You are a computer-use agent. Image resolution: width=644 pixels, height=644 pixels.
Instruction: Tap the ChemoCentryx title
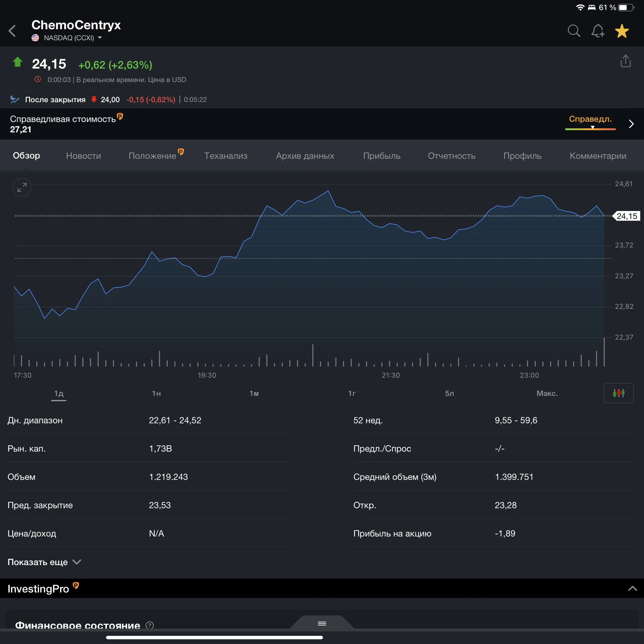76,25
